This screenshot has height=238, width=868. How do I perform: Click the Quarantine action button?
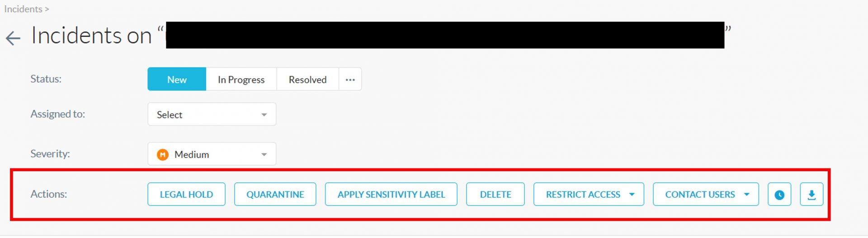click(275, 195)
